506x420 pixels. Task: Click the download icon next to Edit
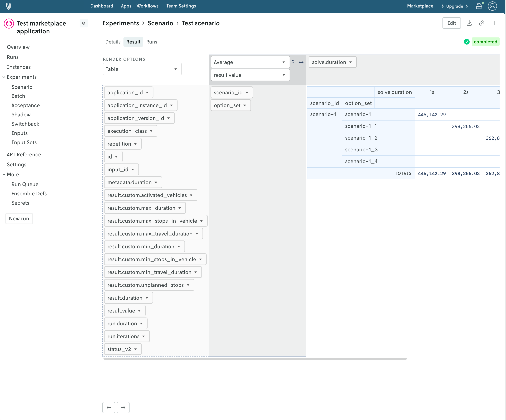tap(469, 23)
